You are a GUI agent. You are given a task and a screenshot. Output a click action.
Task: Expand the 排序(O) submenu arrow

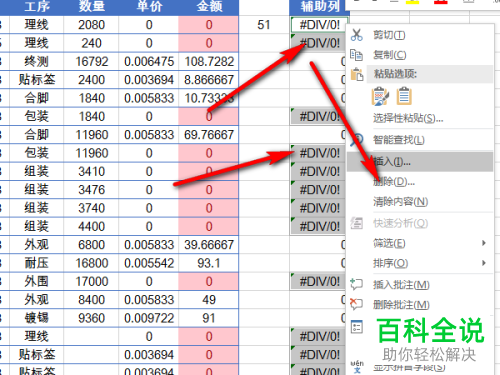(484, 263)
